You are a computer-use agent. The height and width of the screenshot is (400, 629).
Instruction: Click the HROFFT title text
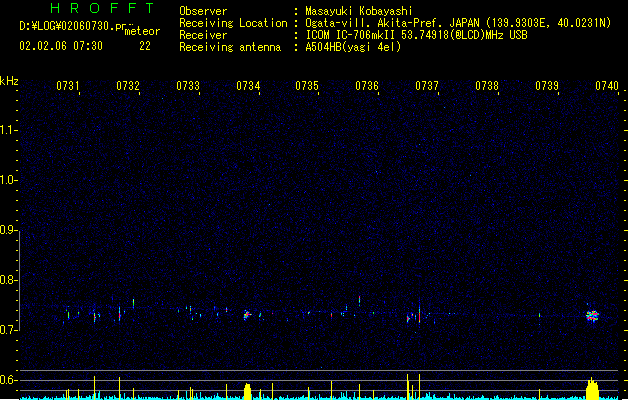coord(102,8)
